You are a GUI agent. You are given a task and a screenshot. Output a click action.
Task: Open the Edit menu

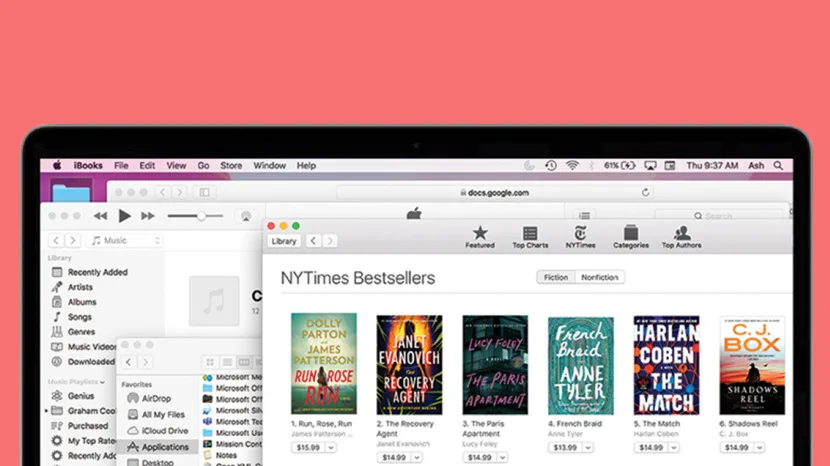tap(147, 165)
